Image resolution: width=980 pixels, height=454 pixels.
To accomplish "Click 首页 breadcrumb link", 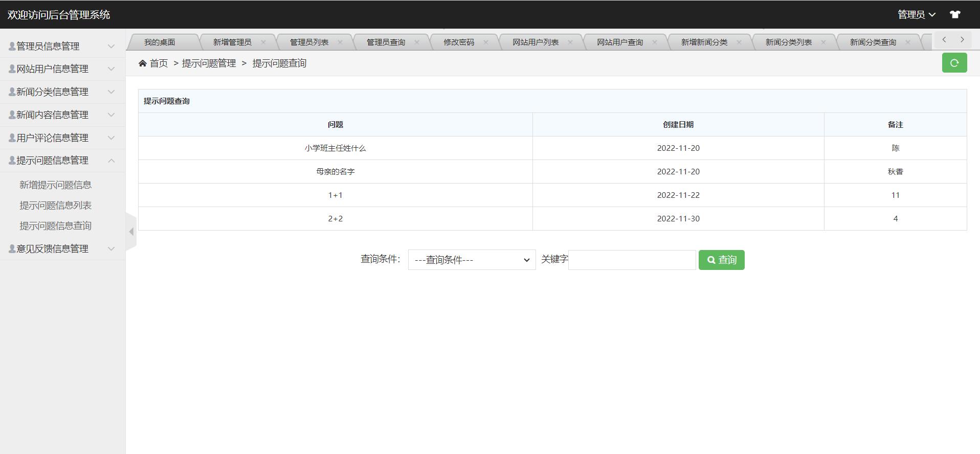I will [159, 63].
